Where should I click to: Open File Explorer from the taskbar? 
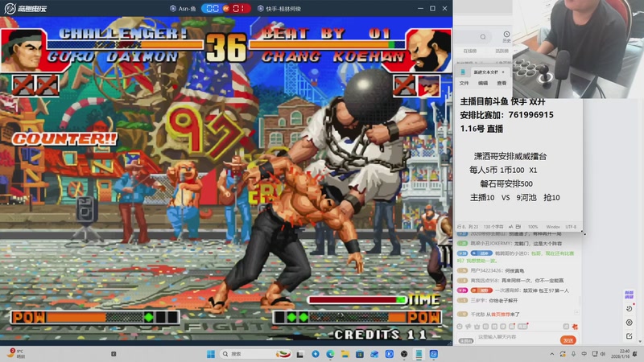[345, 354]
